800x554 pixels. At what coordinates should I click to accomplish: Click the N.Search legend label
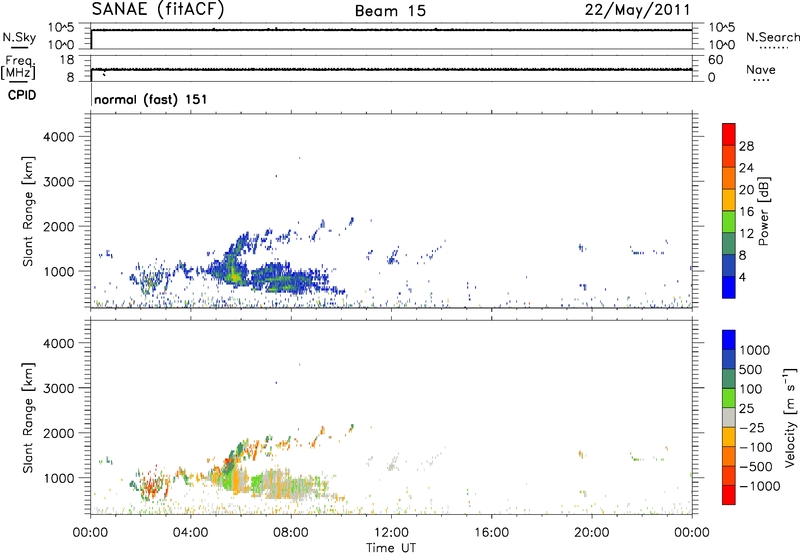click(x=773, y=37)
